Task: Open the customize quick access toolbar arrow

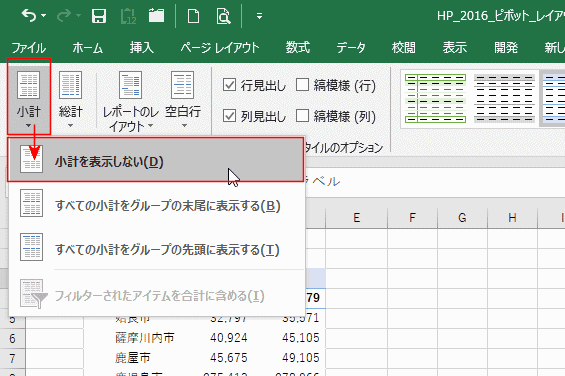Action: click(259, 16)
